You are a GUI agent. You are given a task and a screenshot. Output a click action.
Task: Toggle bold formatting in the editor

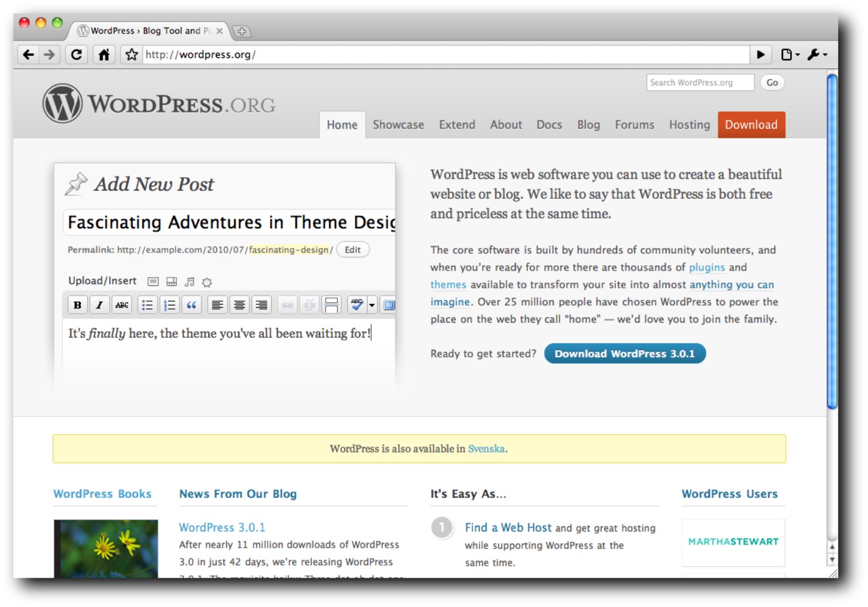pyautogui.click(x=78, y=305)
